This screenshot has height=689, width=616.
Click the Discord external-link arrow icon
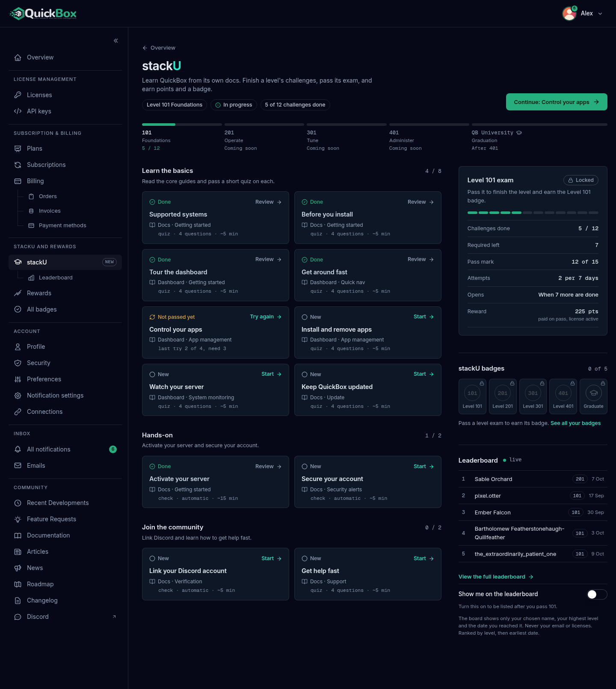pyautogui.click(x=114, y=617)
